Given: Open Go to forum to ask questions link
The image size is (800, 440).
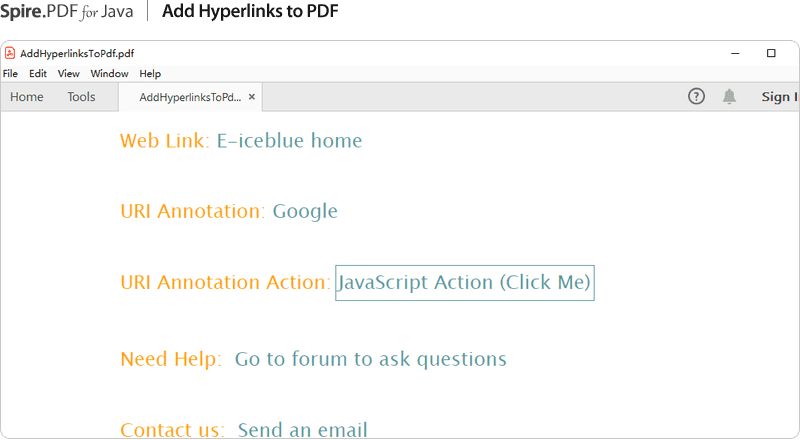Looking at the screenshot, I should coord(370,359).
